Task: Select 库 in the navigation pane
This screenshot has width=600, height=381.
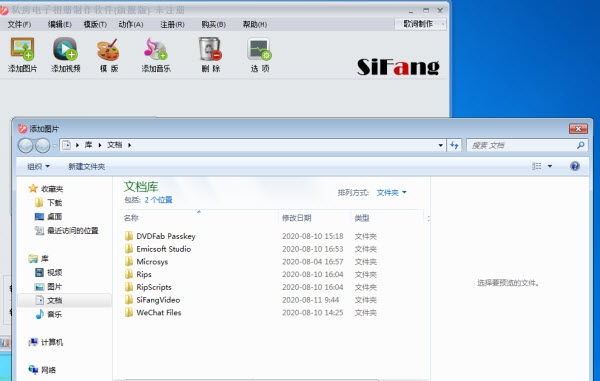Action: [45, 259]
